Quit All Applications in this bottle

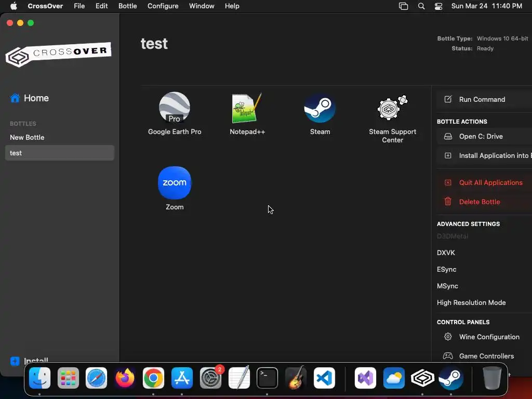click(484, 182)
